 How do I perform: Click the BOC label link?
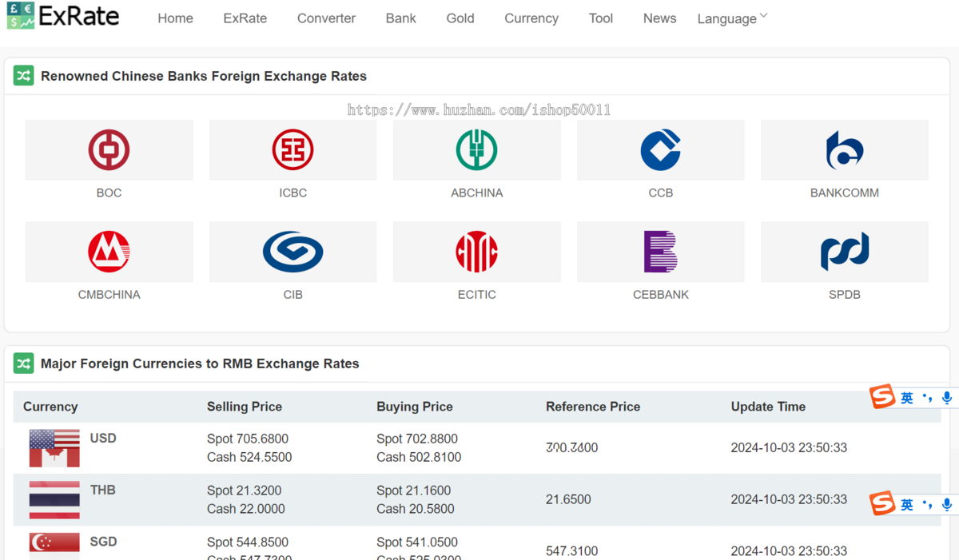pos(109,193)
